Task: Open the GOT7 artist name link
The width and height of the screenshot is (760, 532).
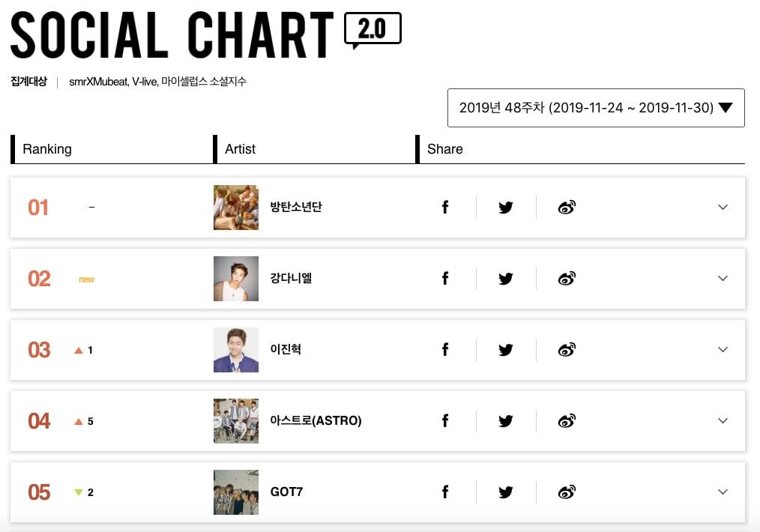Action: click(x=286, y=492)
